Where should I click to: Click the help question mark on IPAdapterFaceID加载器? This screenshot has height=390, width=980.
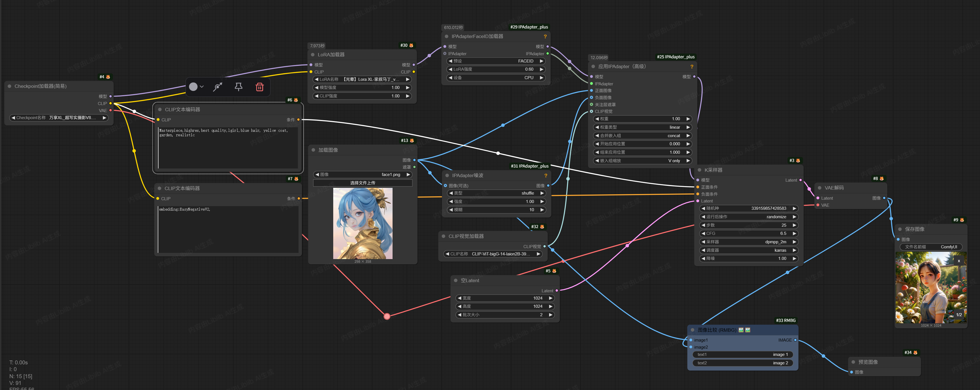click(545, 37)
